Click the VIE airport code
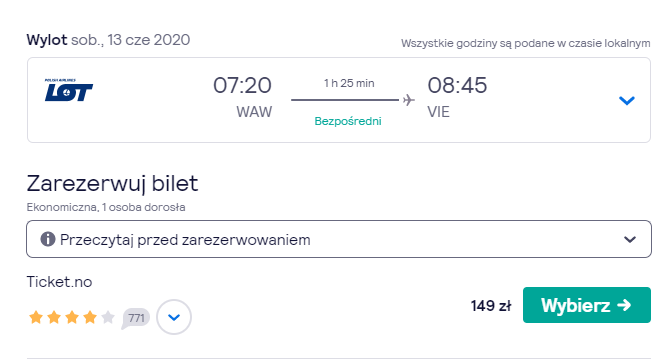 pos(438,112)
